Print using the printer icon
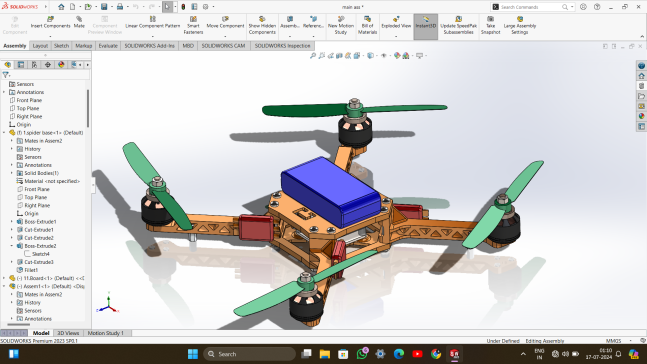Screen dimensions: 647x364 pos(120,7)
